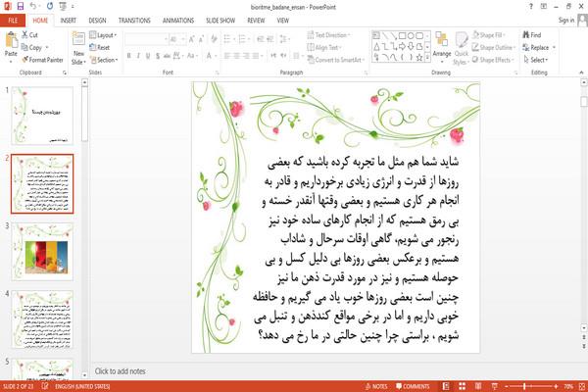The image size is (588, 392).
Task: Toggle the Comments pane in status bar
Action: (413, 386)
